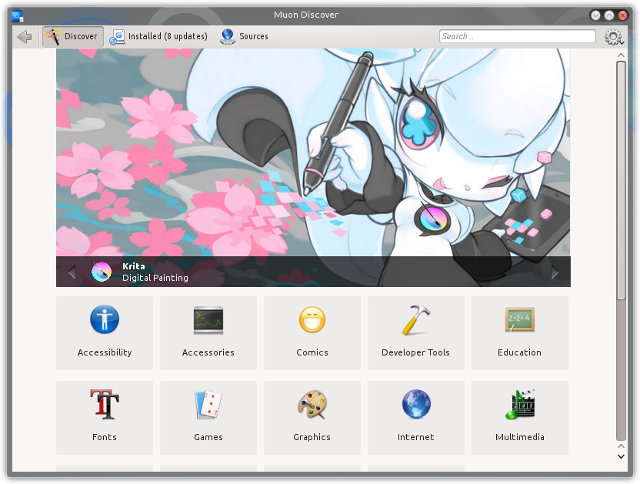This screenshot has height=484, width=640.
Task: Select the Games label
Action: pyautogui.click(x=208, y=437)
